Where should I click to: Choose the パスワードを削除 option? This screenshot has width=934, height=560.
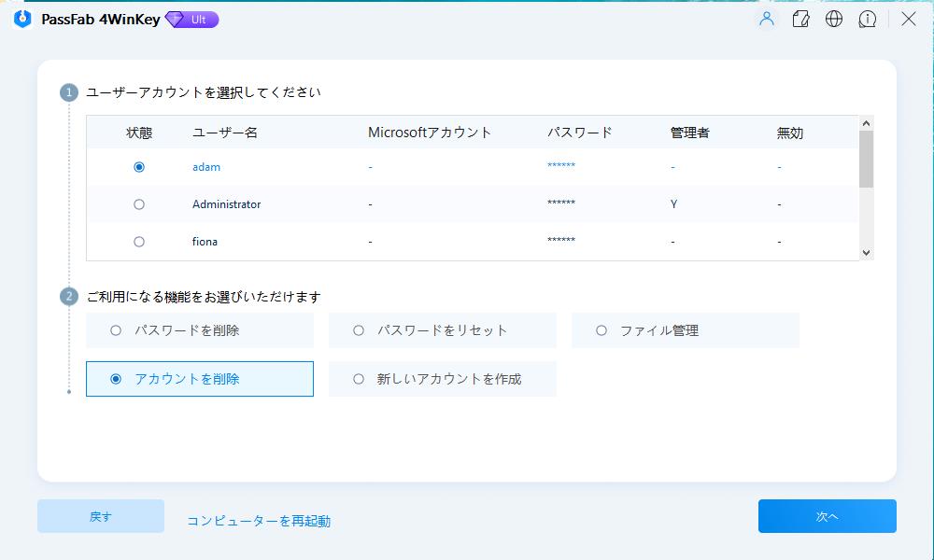(x=116, y=330)
